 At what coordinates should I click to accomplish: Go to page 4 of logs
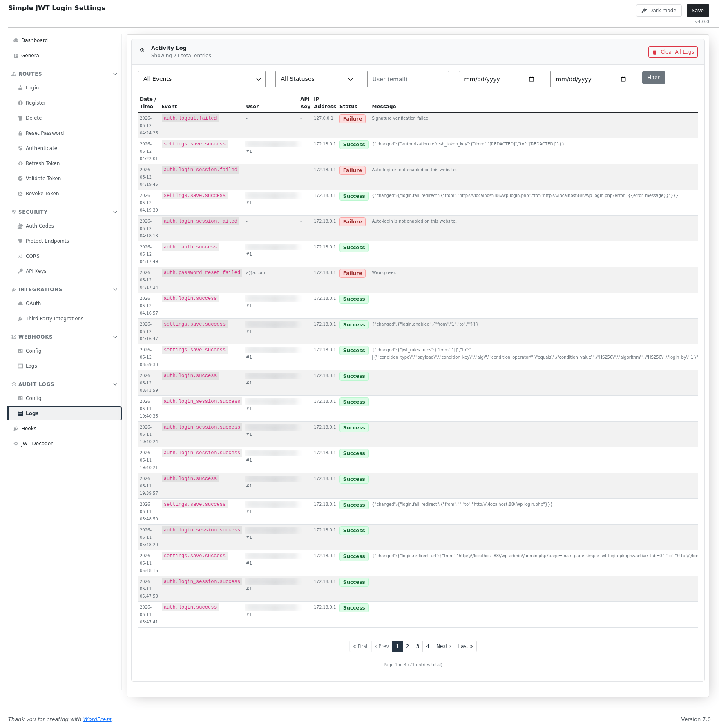428,646
